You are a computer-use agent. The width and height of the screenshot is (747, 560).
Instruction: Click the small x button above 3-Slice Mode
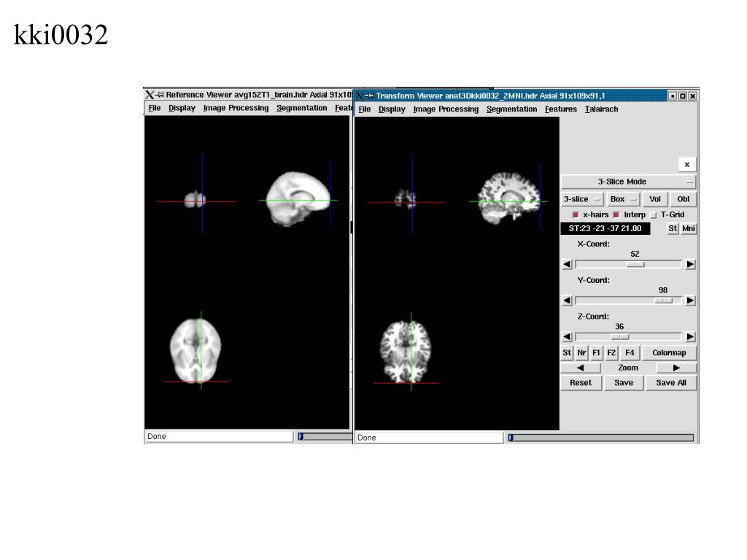click(687, 164)
